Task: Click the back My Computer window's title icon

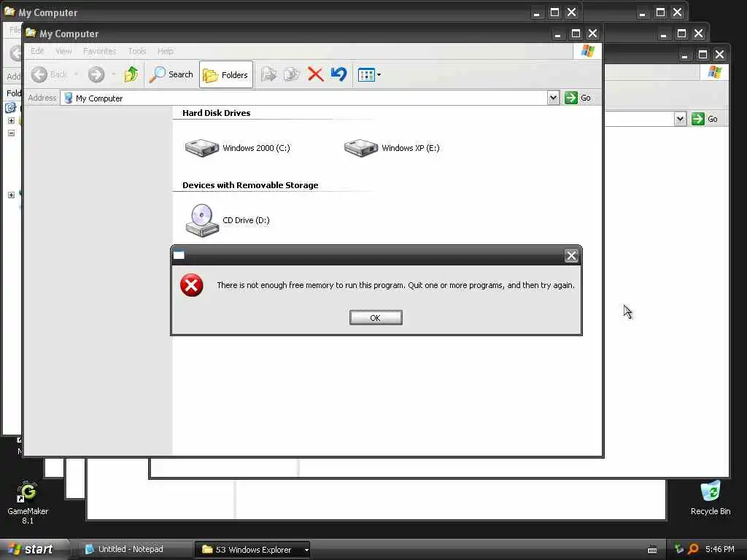Action: [x=10, y=12]
